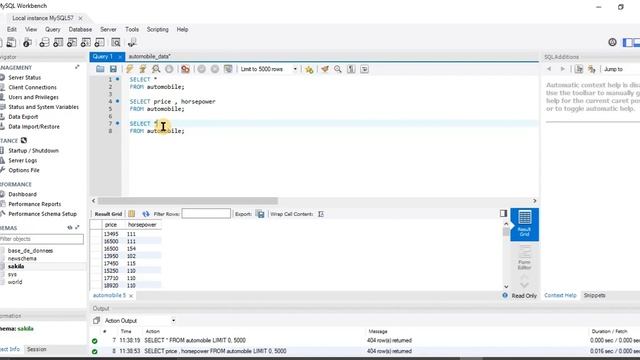Image resolution: width=640 pixels, height=360 pixels.
Task: Click the search table data icon
Action: [x=116, y=42]
